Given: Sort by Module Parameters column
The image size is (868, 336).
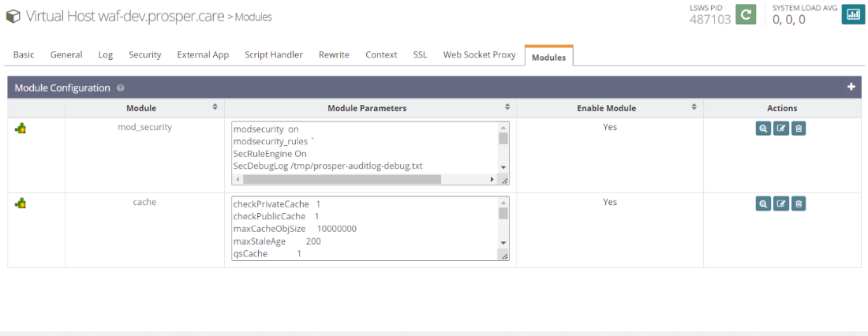Looking at the screenshot, I should [507, 107].
